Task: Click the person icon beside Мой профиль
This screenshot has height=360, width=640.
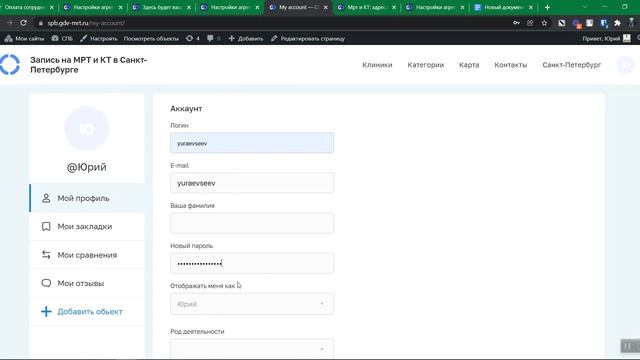Action: [46, 198]
